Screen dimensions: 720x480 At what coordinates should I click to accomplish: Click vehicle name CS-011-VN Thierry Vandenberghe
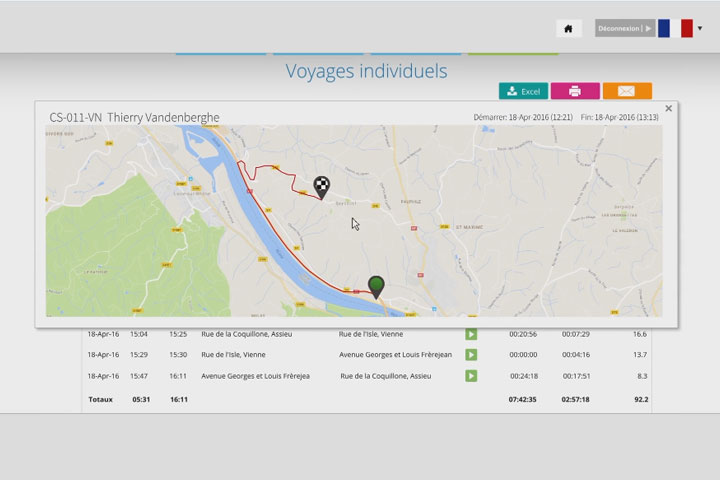point(134,118)
